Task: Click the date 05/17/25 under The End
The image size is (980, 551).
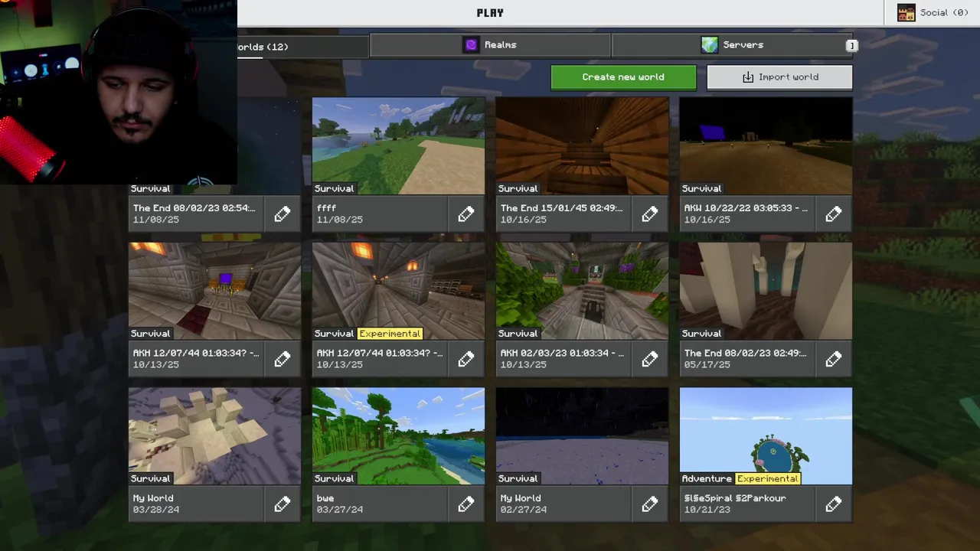Action: [x=707, y=365]
